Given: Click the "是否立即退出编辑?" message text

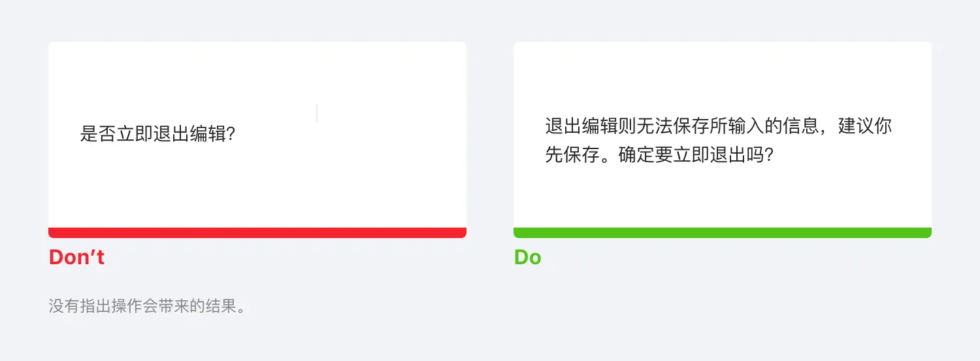Looking at the screenshot, I should click(x=157, y=135).
